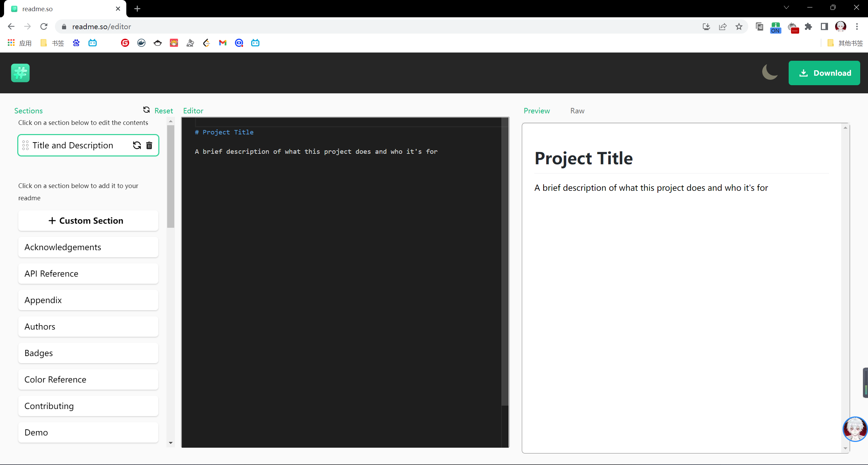Click the Reset all sections icon

(x=146, y=110)
